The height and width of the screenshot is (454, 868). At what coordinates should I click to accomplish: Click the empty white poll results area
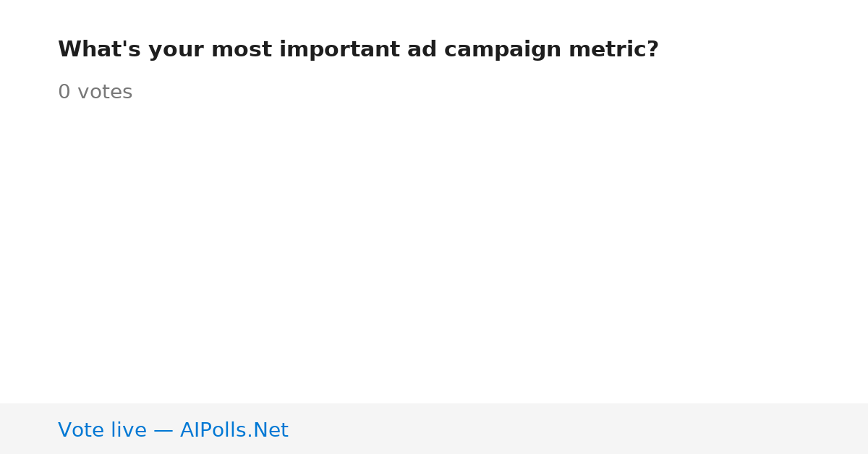pyautogui.click(x=434, y=253)
